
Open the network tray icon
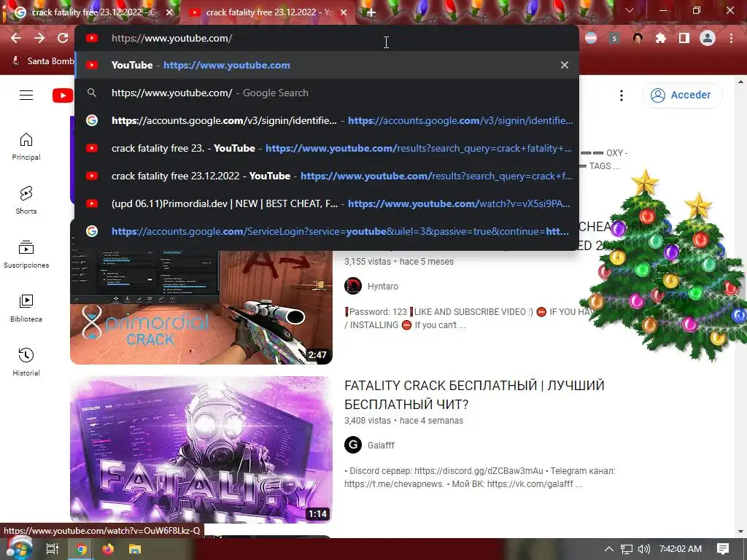pos(627,549)
